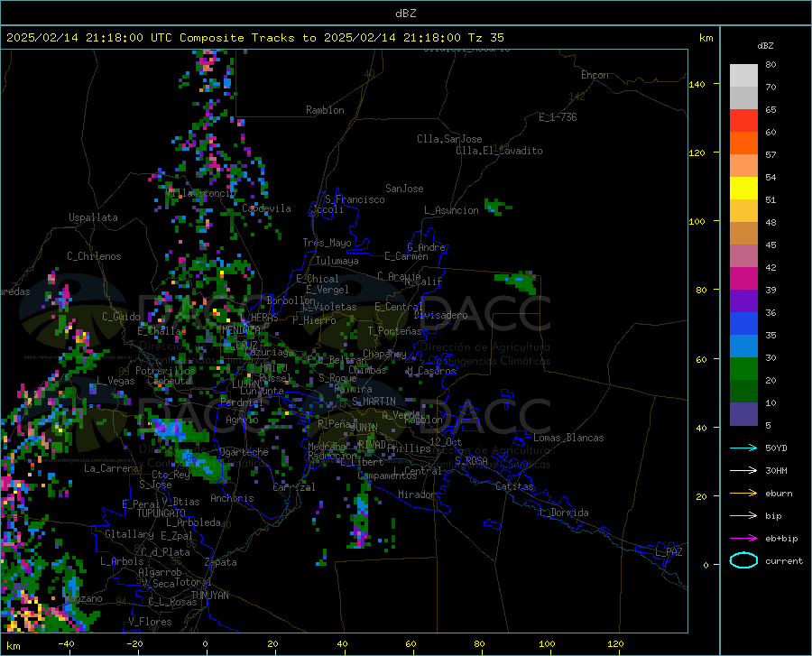Click the Capdevila map label
This screenshot has height=656, width=812.
pyautogui.click(x=266, y=208)
